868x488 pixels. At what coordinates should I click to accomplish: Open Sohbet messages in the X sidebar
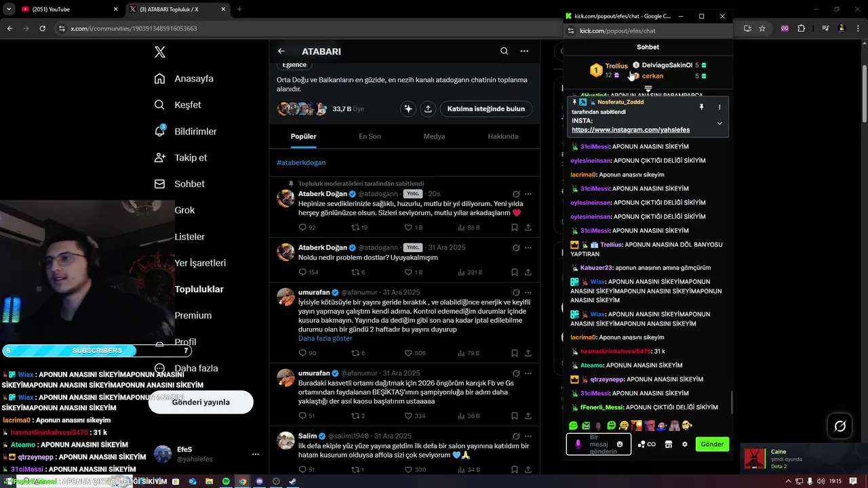(179, 184)
